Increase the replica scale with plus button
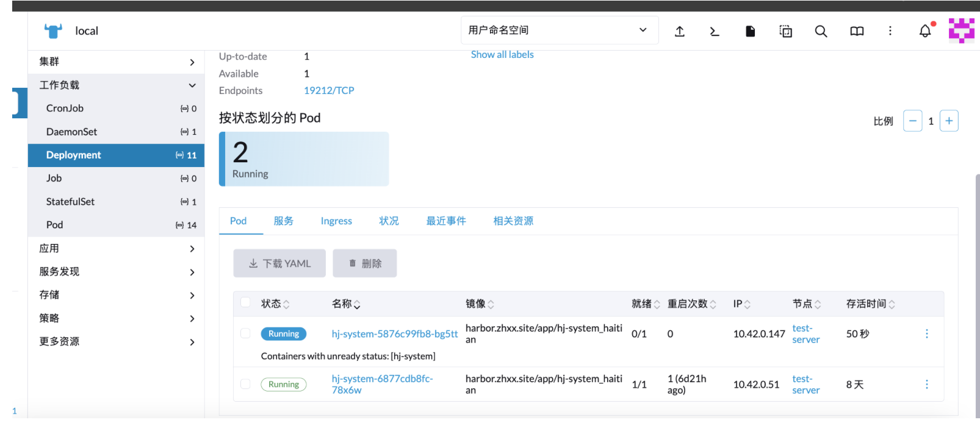980x428 pixels. [948, 121]
